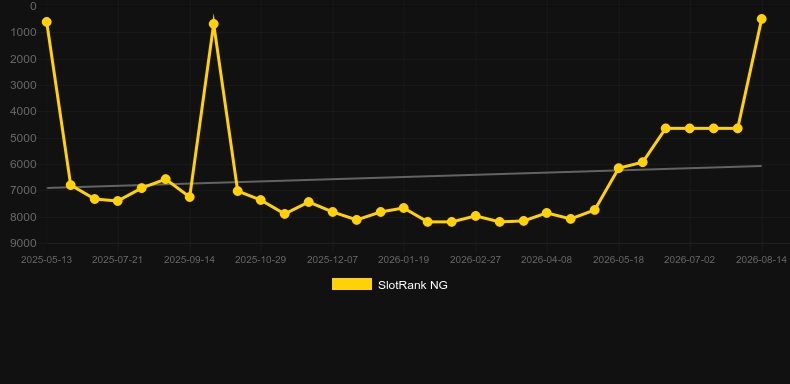The width and height of the screenshot is (790, 384).
Task: Click the 2025-07-21 x-axis label
Action: [x=117, y=260]
